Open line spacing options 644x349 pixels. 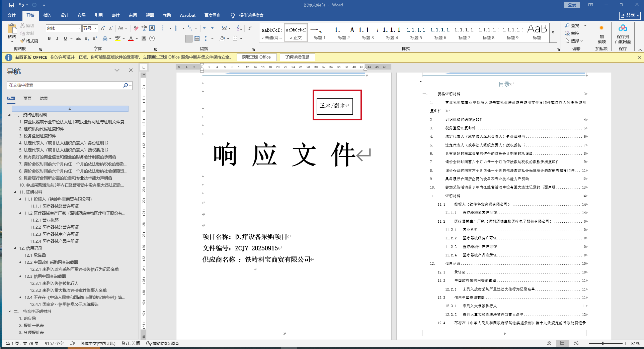(x=209, y=38)
